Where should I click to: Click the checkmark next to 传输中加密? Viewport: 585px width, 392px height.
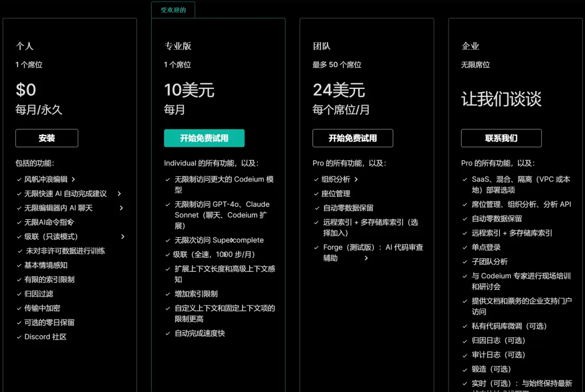coord(18,308)
